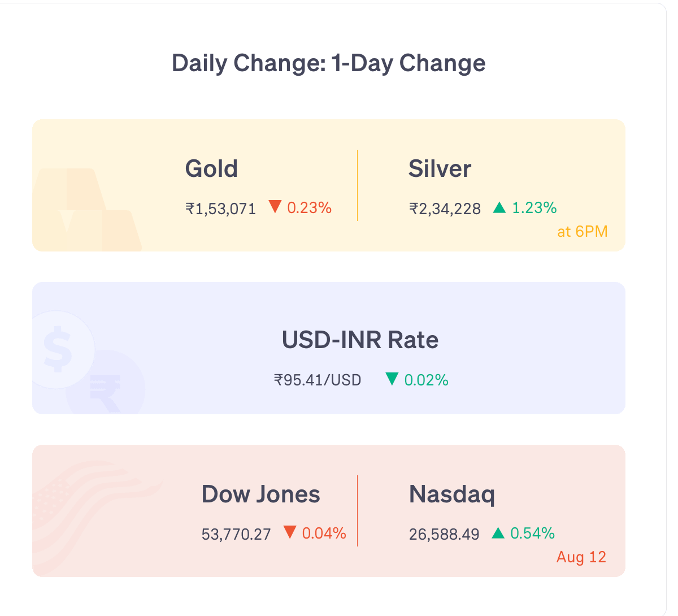Click the Dow Jones value 53,770.27
678x616 pixels.
(x=236, y=534)
